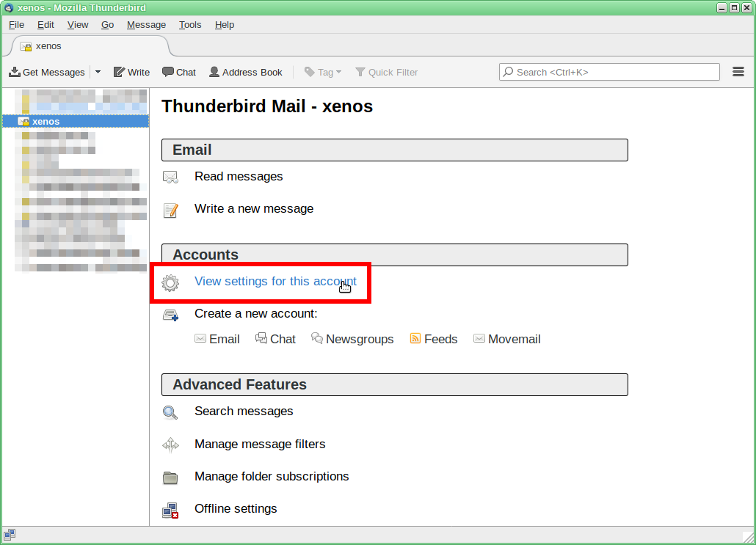Click the Manage message filters icon
The width and height of the screenshot is (756, 545).
tap(171, 445)
